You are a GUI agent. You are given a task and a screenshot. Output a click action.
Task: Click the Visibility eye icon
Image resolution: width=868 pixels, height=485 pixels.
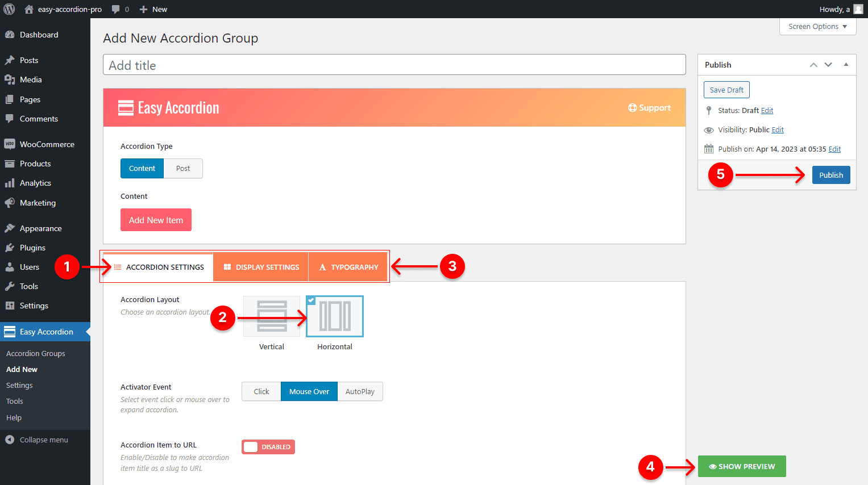tap(709, 130)
